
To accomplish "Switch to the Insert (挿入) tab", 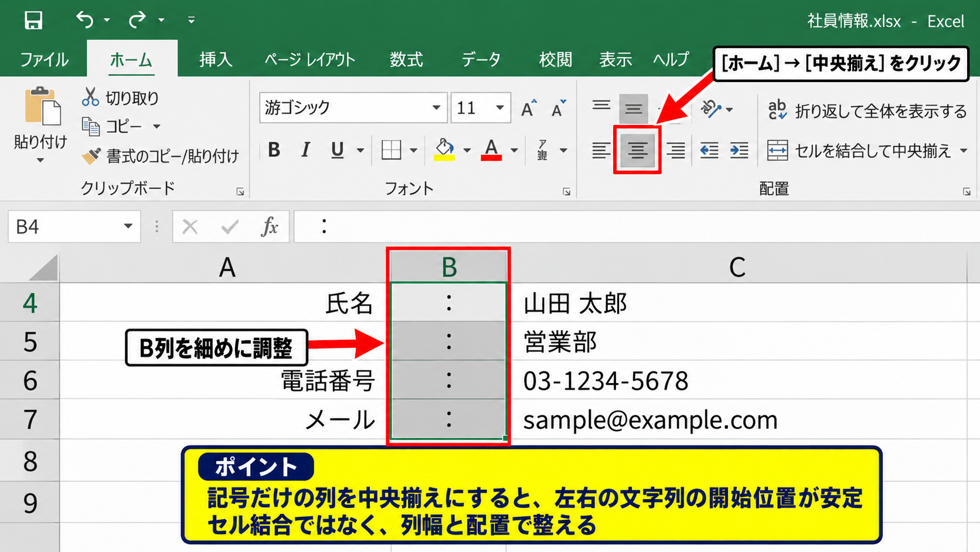I will pyautogui.click(x=216, y=59).
